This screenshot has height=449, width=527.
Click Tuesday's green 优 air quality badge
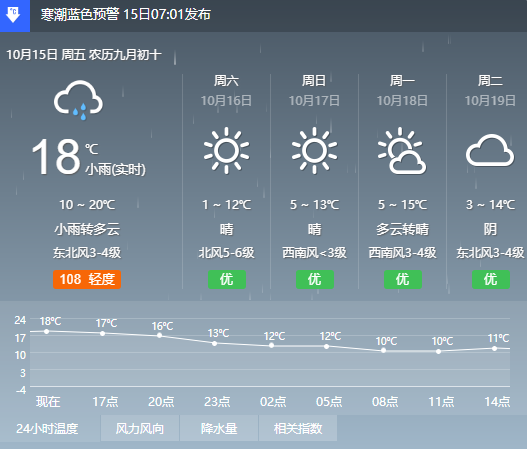(491, 279)
